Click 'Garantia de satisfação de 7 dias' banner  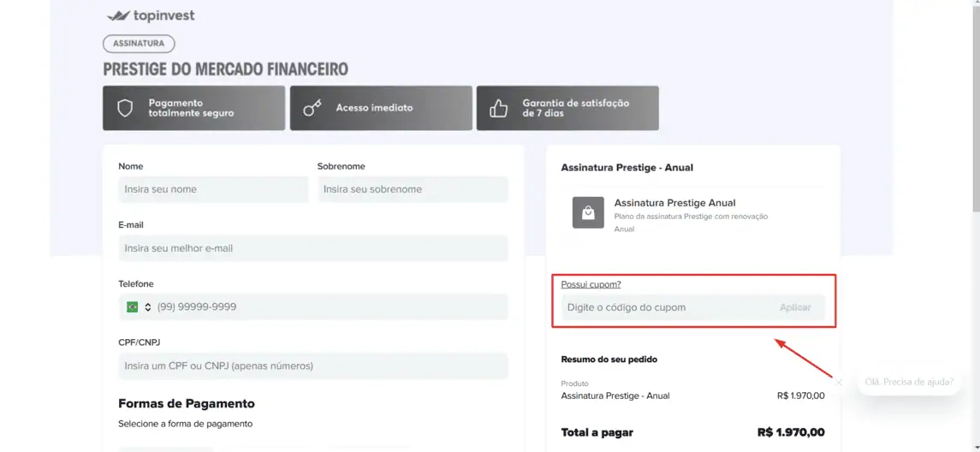click(x=567, y=108)
